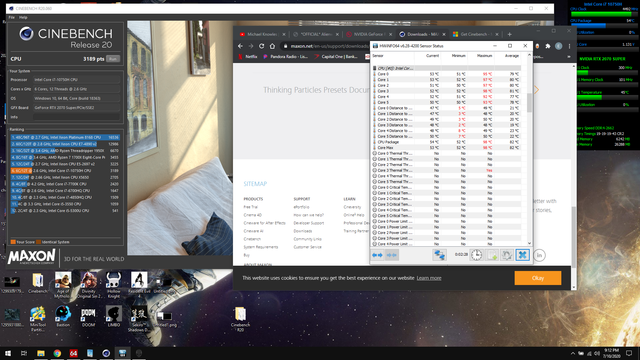Screen dimensions: 640x360
Task: Click the orange Okay cookie button
Action: [x=538, y=278]
